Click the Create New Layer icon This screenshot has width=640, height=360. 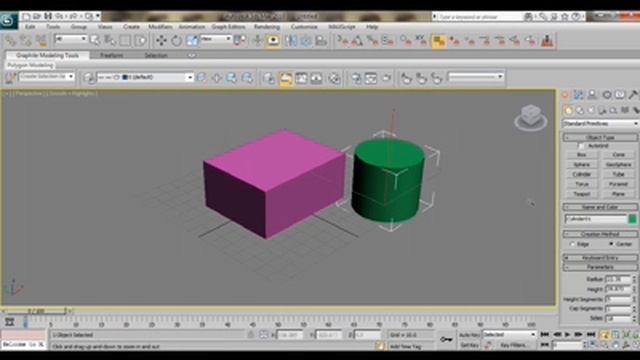[201, 78]
